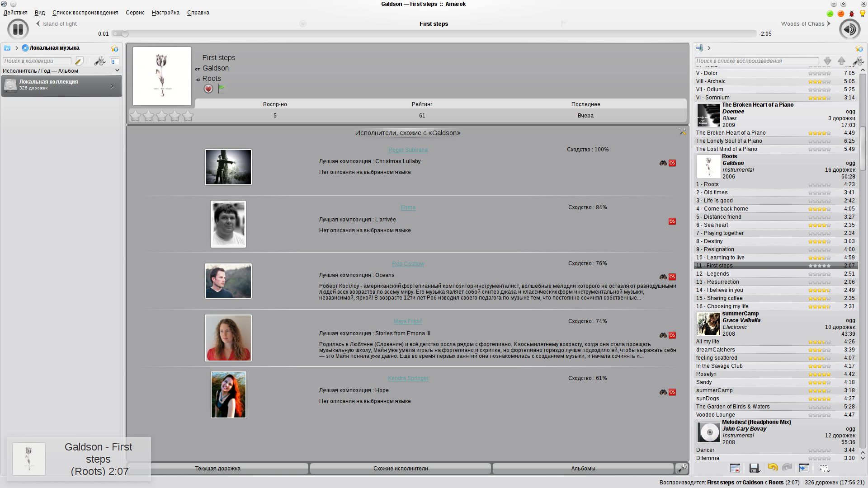Pause playback with the main pause button
Image resolution: width=868 pixels, height=488 pixels.
[x=18, y=29]
